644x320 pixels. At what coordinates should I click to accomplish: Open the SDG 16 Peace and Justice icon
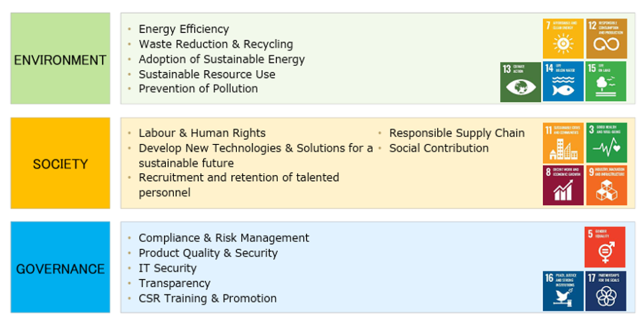click(563, 291)
